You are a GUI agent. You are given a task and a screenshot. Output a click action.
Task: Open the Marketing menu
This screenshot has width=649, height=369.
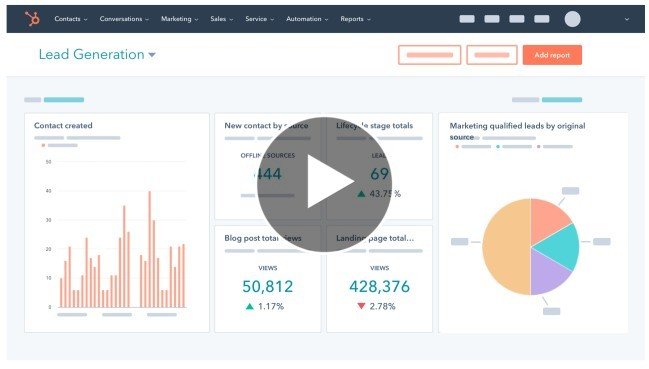(180, 19)
